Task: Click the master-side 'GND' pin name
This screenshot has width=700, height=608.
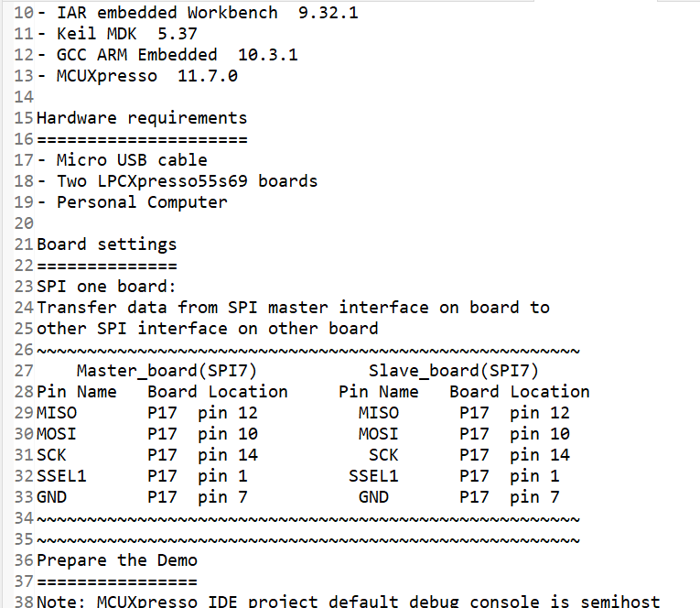Action: (x=51, y=497)
